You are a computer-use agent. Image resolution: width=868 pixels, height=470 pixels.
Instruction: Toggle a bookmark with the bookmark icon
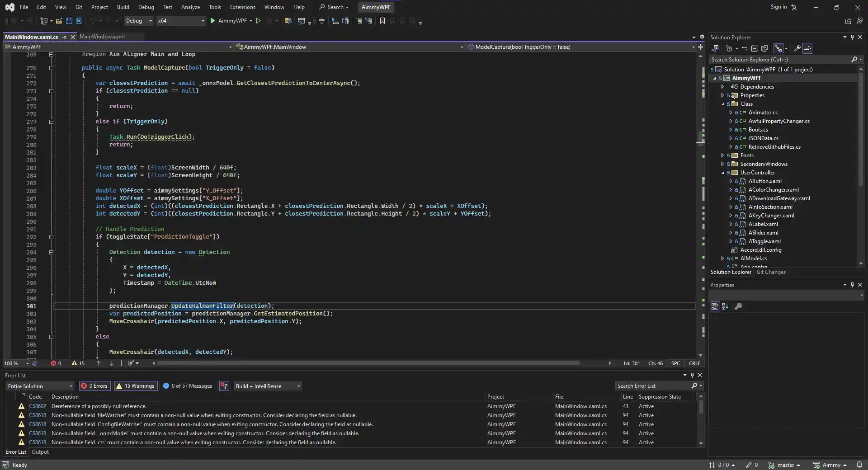[x=382, y=21]
